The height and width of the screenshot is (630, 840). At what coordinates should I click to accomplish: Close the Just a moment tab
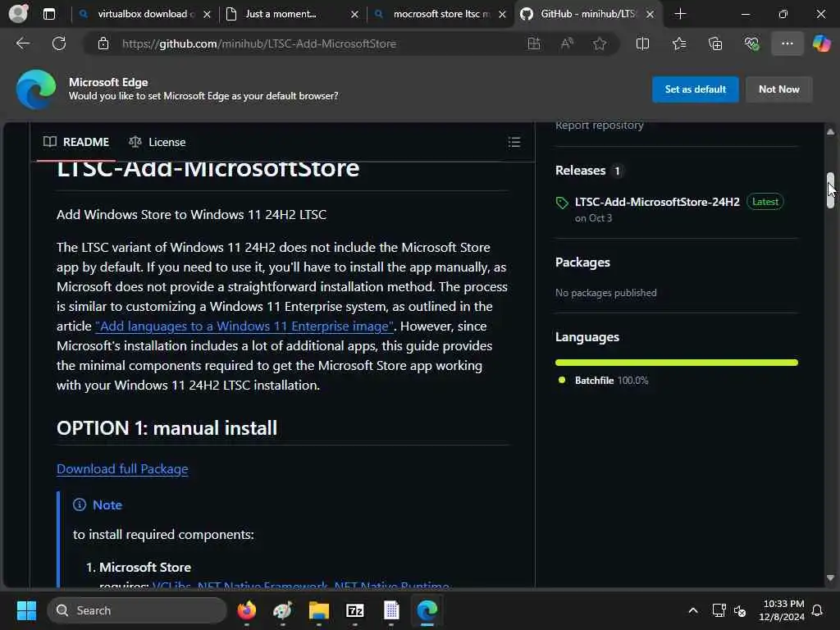354,15
